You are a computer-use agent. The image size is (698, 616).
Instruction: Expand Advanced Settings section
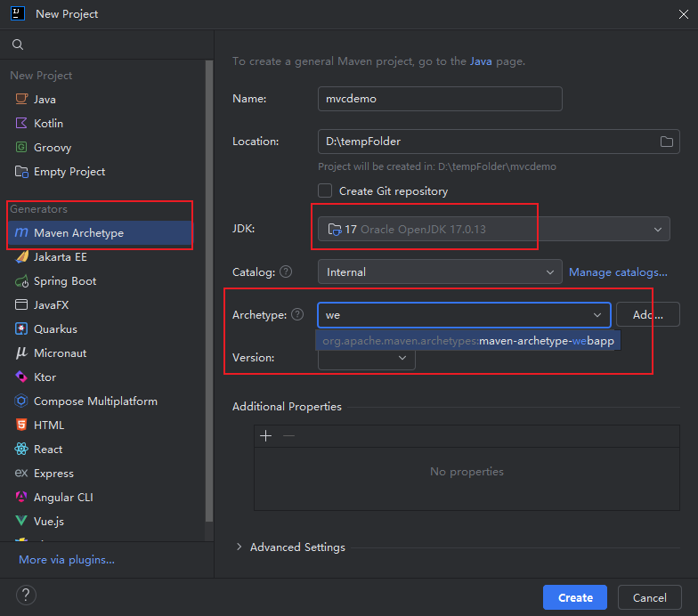tap(239, 547)
